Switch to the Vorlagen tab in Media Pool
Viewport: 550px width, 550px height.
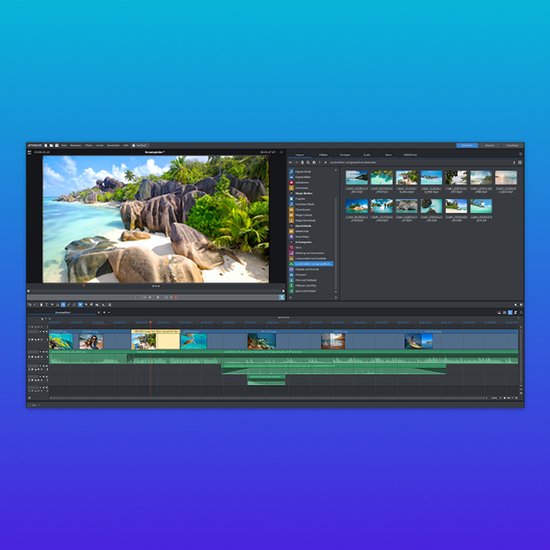345,155
